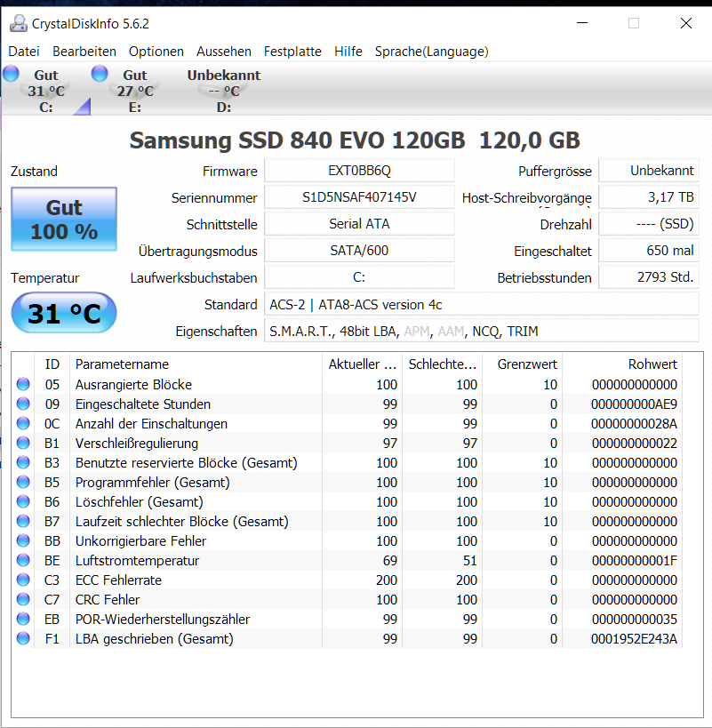Open the Festplatte menu
The height and width of the screenshot is (728, 712).
[292, 51]
